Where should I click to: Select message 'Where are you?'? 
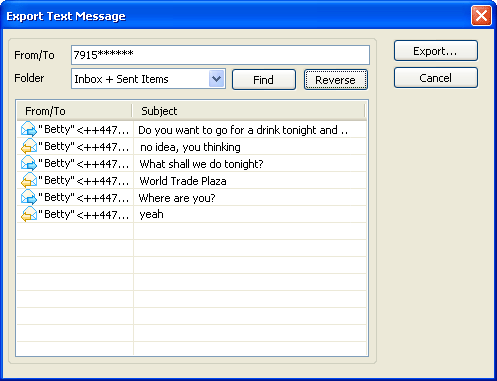192,198
